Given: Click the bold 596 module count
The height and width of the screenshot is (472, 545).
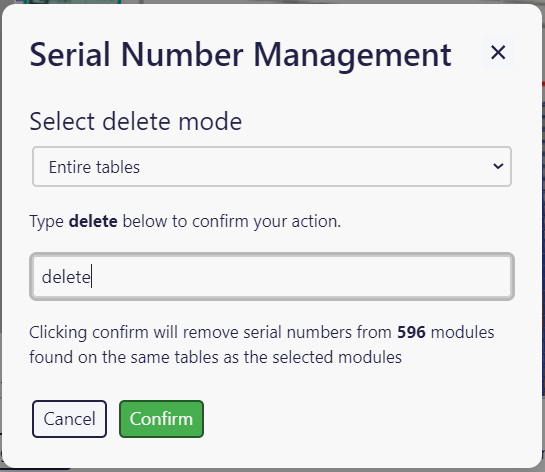Looking at the screenshot, I should pyautogui.click(x=411, y=332).
